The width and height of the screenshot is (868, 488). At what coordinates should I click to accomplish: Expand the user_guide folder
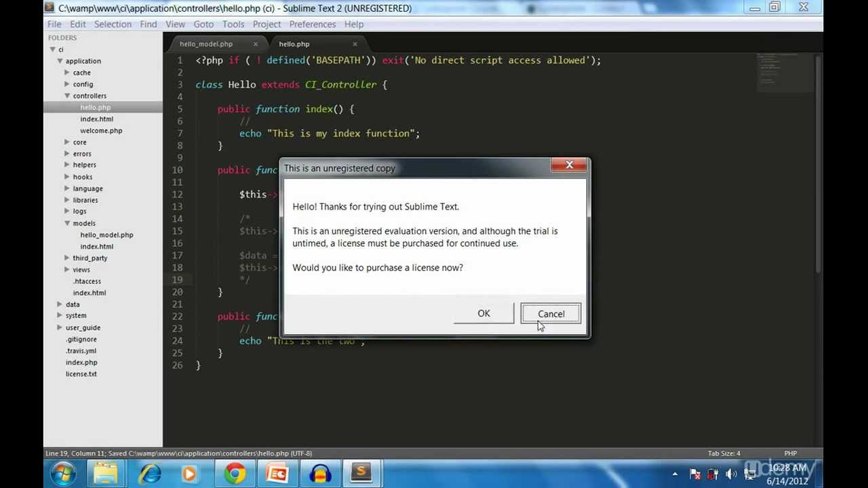60,327
